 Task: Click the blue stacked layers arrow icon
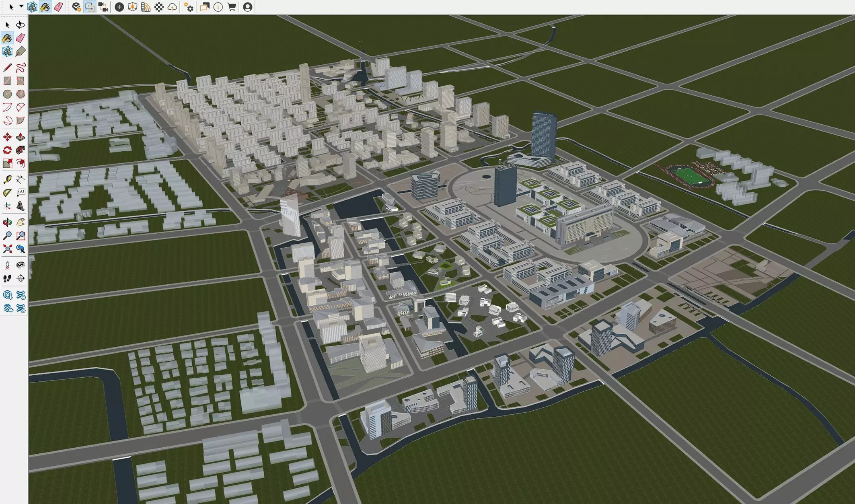(7, 309)
